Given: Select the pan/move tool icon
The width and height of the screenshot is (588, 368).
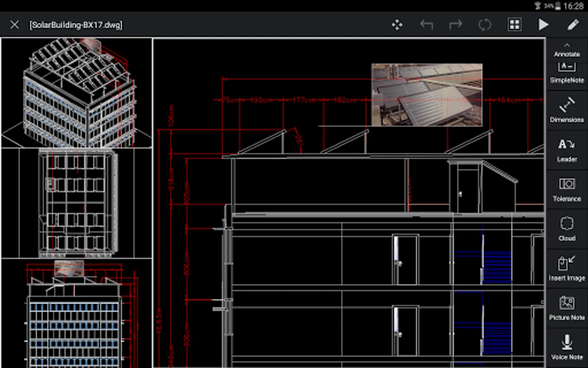Looking at the screenshot, I should click(397, 25).
